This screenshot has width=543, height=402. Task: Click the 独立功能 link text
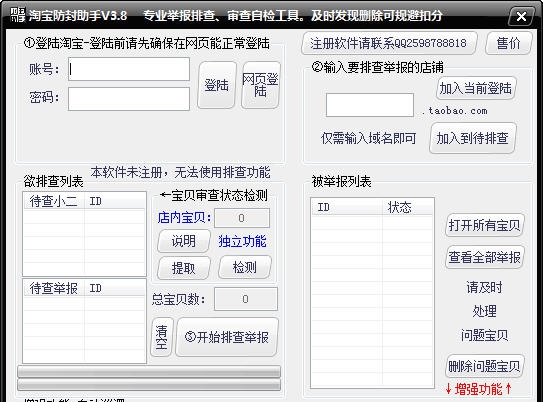pyautogui.click(x=242, y=241)
